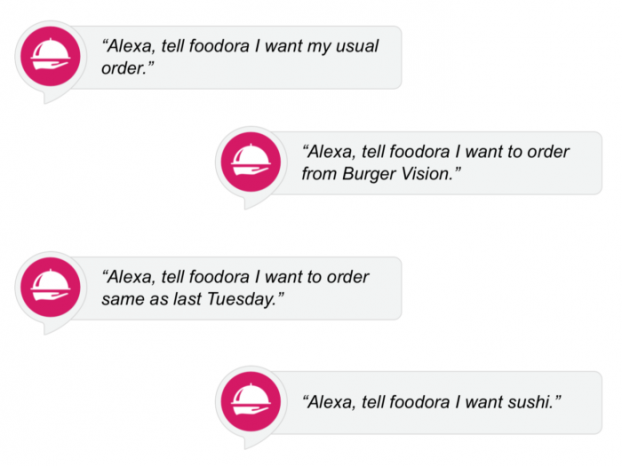
Task: Click the word "usual" in the first bubble
Action: [x=357, y=46]
